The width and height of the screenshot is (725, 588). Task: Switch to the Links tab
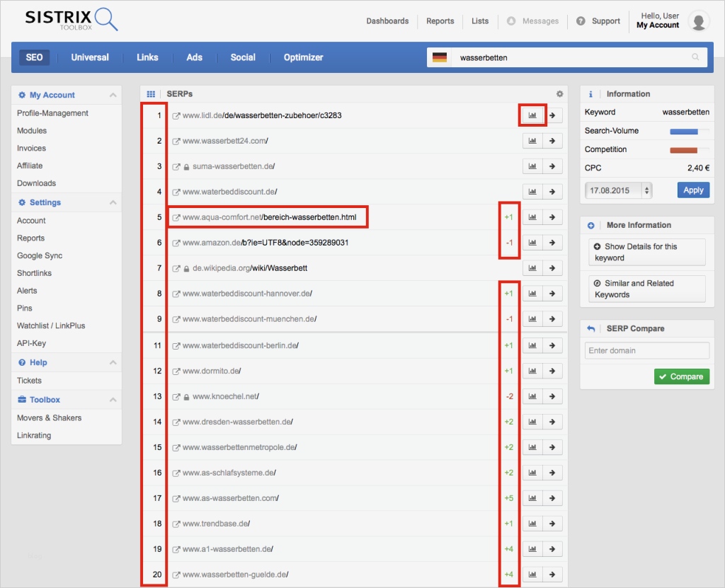(x=147, y=57)
